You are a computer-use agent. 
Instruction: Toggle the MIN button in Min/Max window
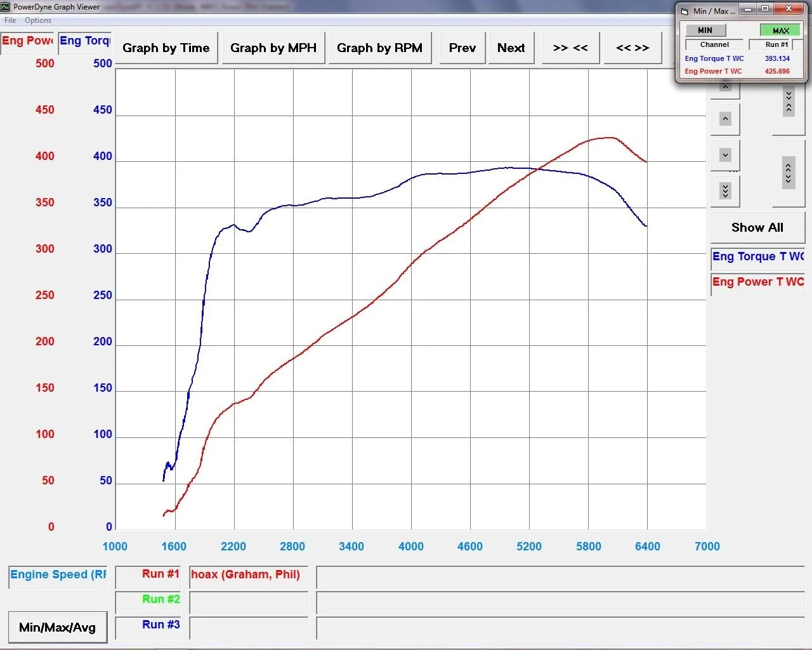point(705,30)
